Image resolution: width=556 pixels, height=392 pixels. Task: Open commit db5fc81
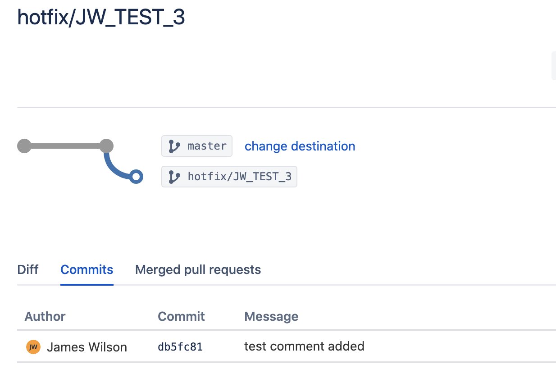pos(180,347)
